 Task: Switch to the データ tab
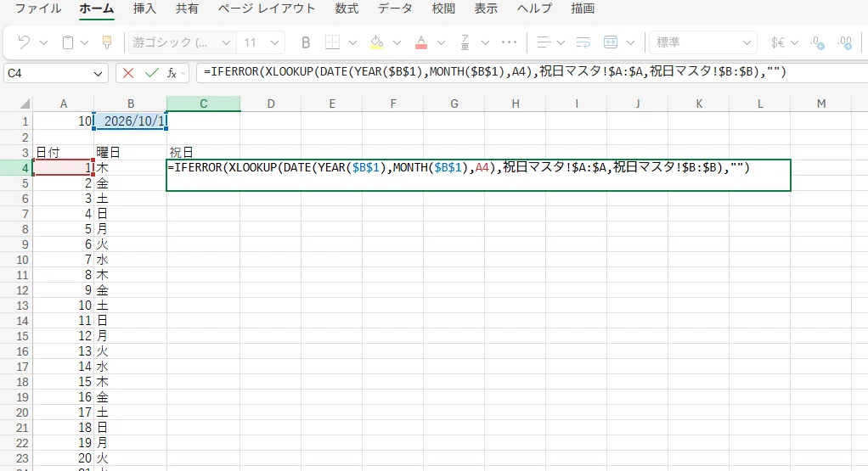(x=395, y=8)
